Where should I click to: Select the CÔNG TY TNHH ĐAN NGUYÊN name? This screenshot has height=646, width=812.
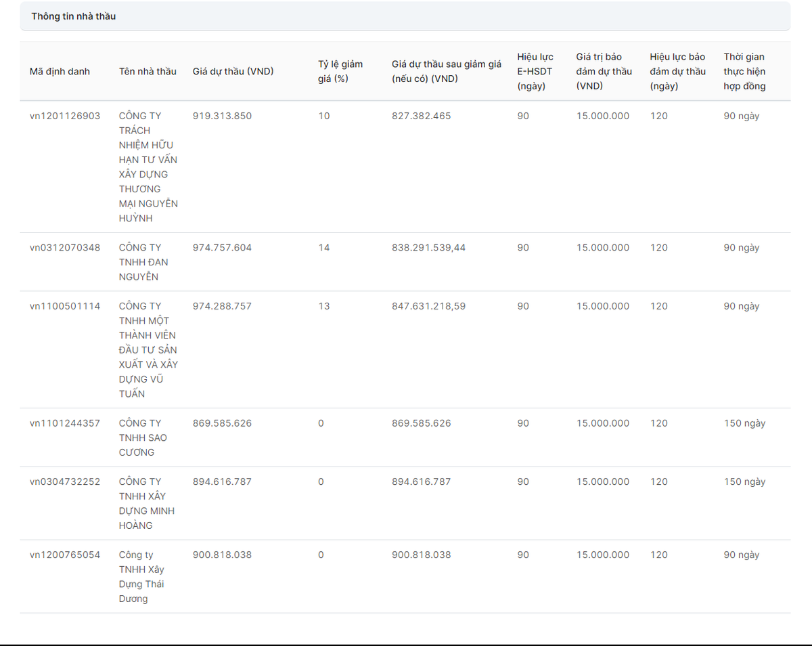click(143, 262)
